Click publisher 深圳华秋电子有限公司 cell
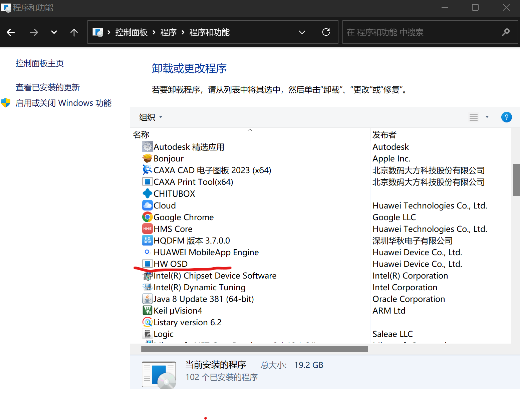Viewport: 520px width, 420px height. [413, 241]
